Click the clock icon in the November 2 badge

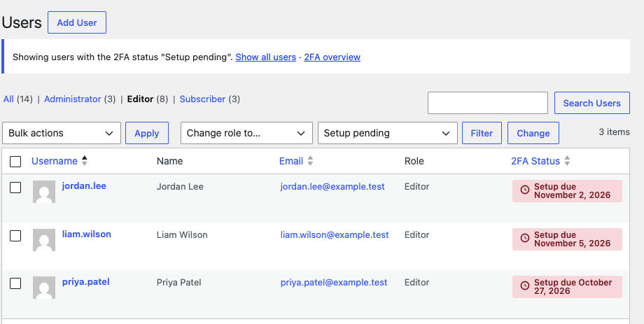[x=524, y=190]
